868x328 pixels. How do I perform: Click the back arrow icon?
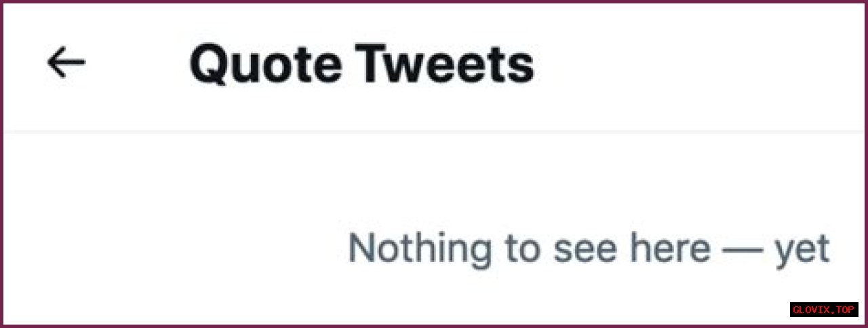tap(66, 63)
